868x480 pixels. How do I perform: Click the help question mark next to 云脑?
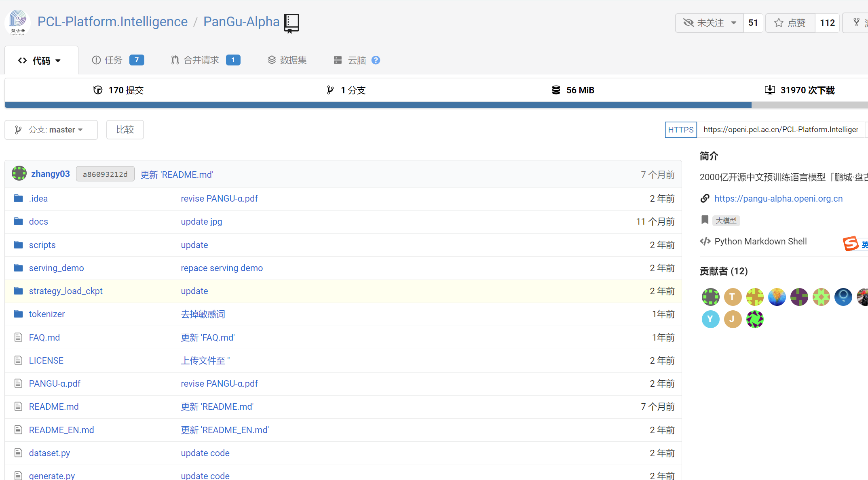click(x=376, y=60)
